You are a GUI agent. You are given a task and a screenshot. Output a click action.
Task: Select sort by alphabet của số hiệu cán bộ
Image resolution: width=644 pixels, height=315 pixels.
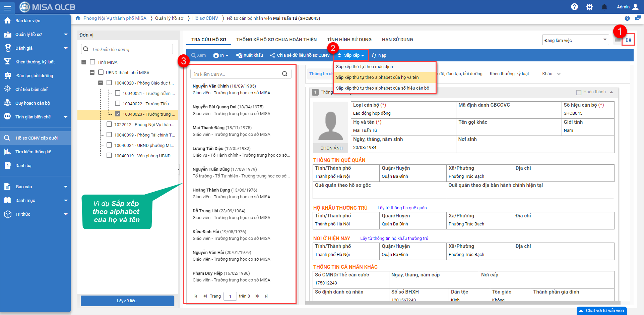point(382,88)
